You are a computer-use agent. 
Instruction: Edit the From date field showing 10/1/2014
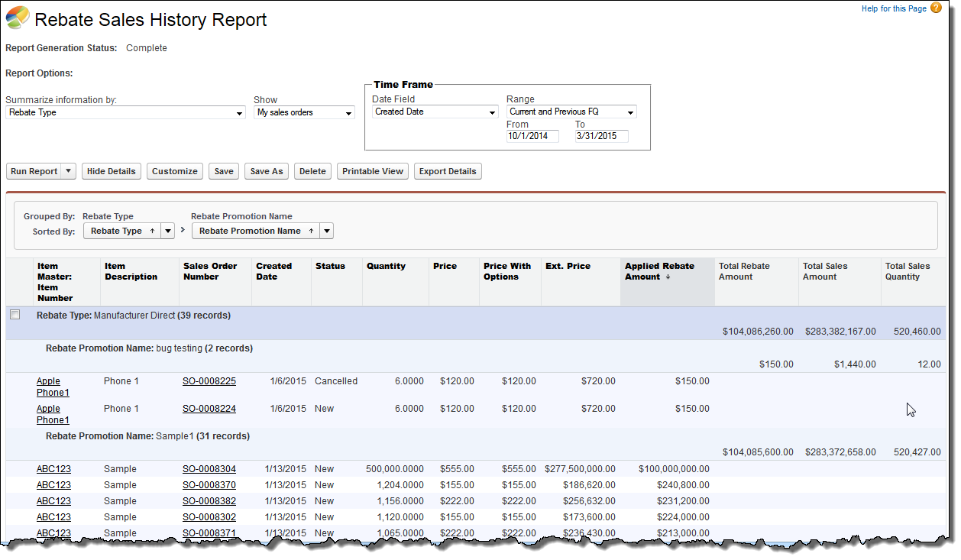[x=532, y=136]
